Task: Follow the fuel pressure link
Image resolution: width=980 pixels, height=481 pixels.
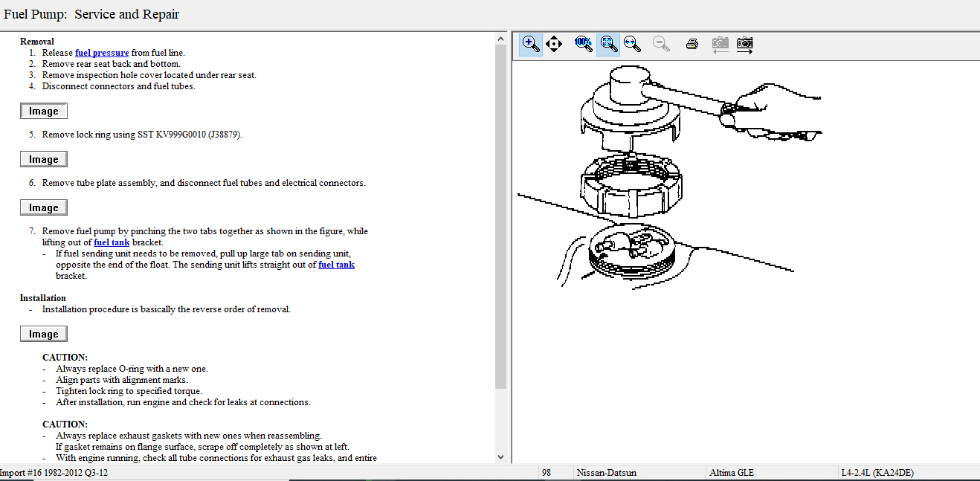Action: point(102,53)
